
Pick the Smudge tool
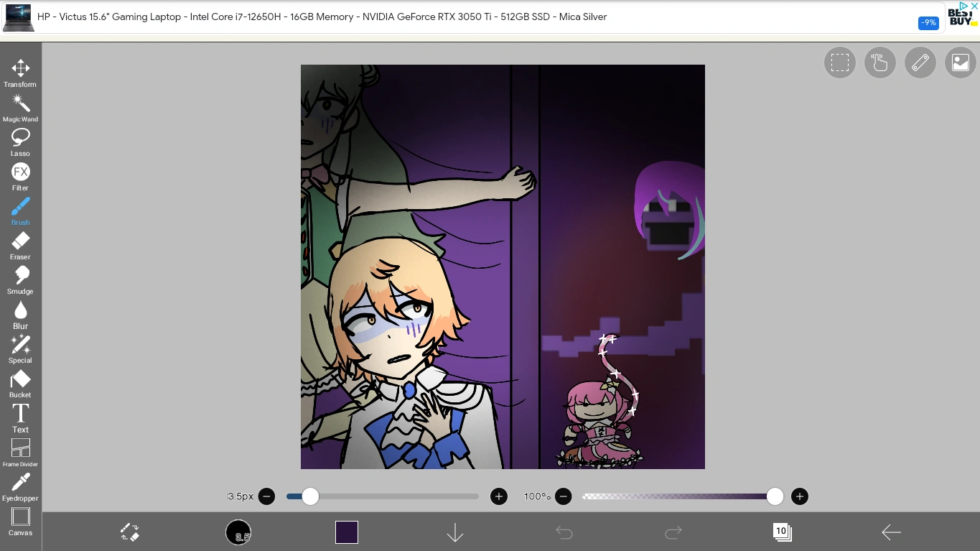20,280
